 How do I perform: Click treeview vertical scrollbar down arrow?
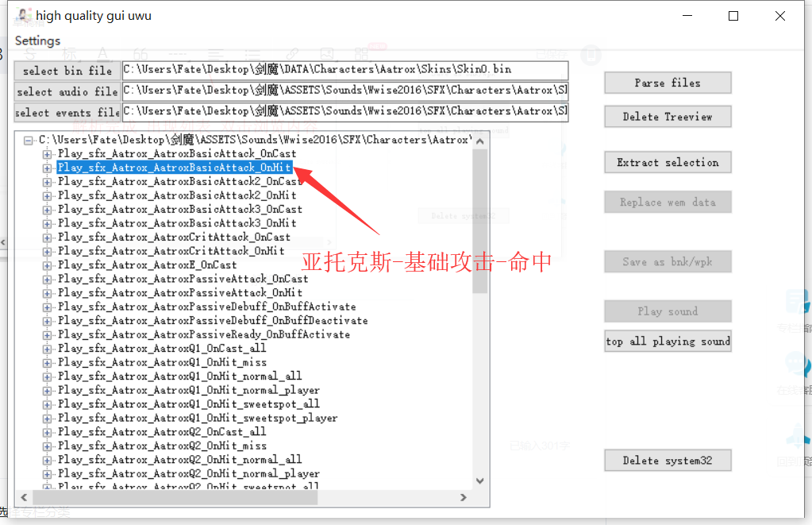(x=480, y=481)
